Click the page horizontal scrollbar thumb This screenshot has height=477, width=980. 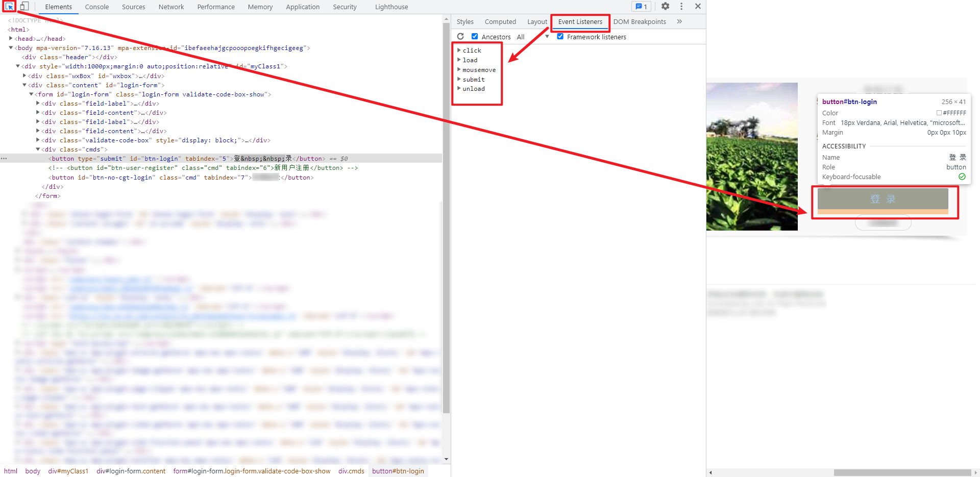point(902,472)
